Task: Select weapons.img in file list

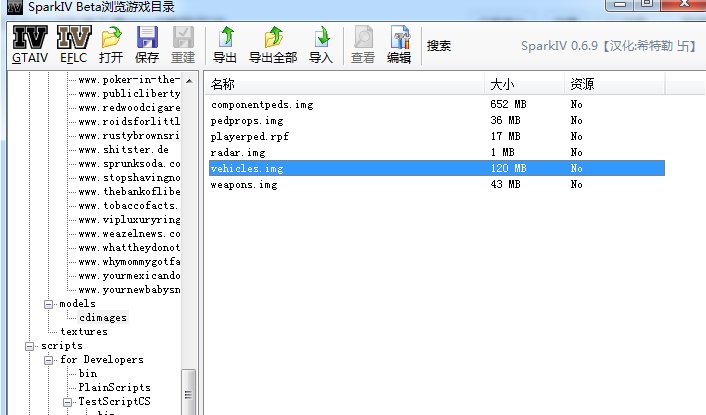Action: 245,185
